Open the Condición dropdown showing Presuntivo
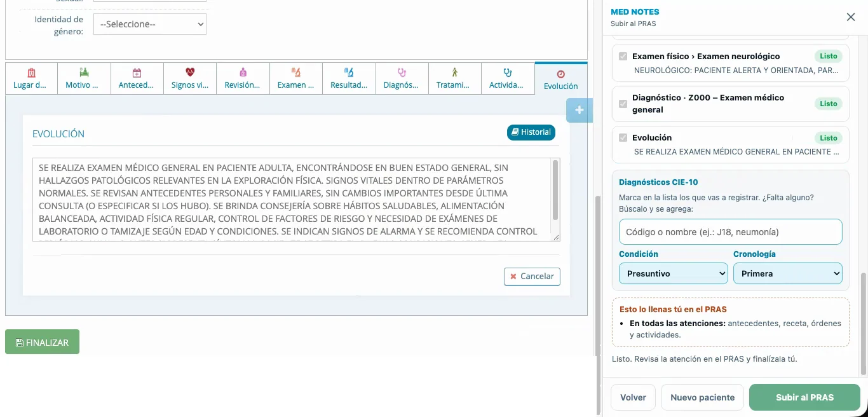Image resolution: width=868 pixels, height=417 pixels. pyautogui.click(x=674, y=273)
